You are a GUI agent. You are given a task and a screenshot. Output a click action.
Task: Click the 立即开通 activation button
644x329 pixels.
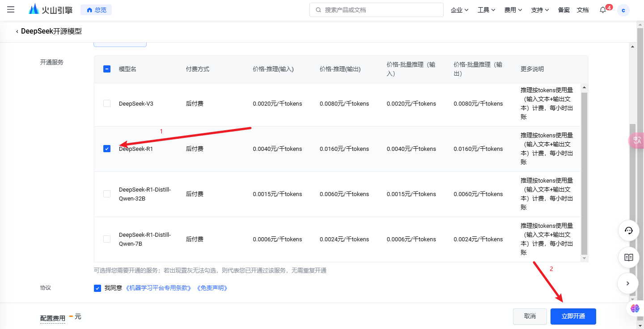[x=573, y=316]
